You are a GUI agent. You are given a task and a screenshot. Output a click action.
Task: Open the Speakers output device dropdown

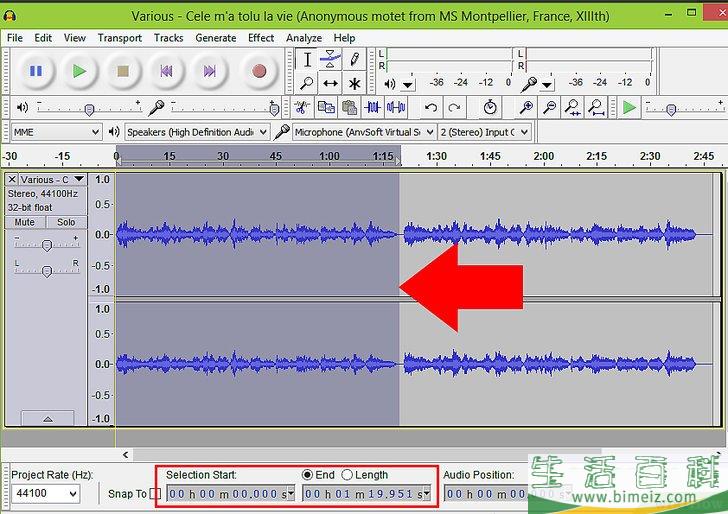[196, 132]
